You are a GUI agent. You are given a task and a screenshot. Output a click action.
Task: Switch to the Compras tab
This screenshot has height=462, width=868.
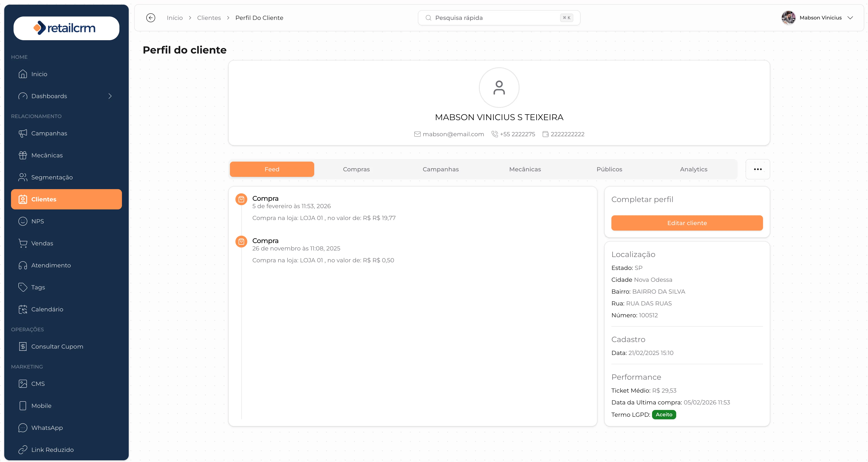click(x=356, y=169)
